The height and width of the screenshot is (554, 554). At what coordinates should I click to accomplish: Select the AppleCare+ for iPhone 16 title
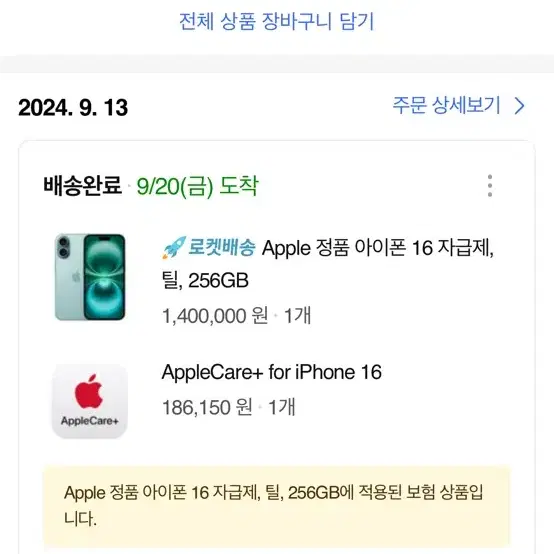pyautogui.click(x=271, y=372)
